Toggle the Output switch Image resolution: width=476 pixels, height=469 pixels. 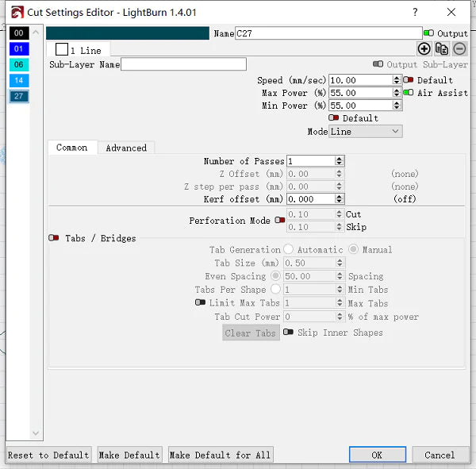(428, 33)
